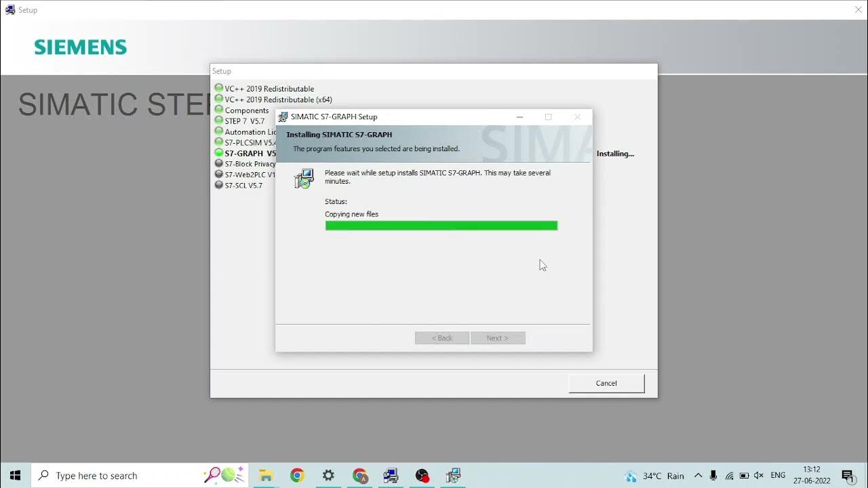Image resolution: width=868 pixels, height=488 pixels.
Task: Show hidden tray icons chevron
Action: [x=698, y=476]
